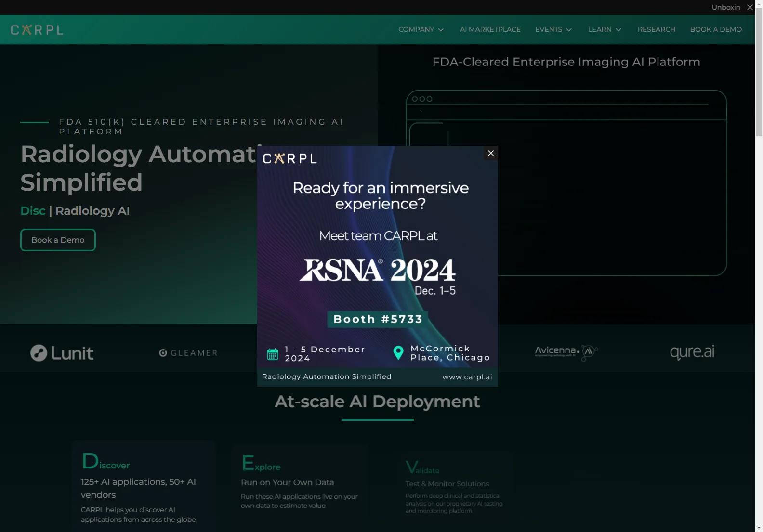Click the Explore card heading
Image resolution: width=763 pixels, height=532 pixels.
point(261,463)
